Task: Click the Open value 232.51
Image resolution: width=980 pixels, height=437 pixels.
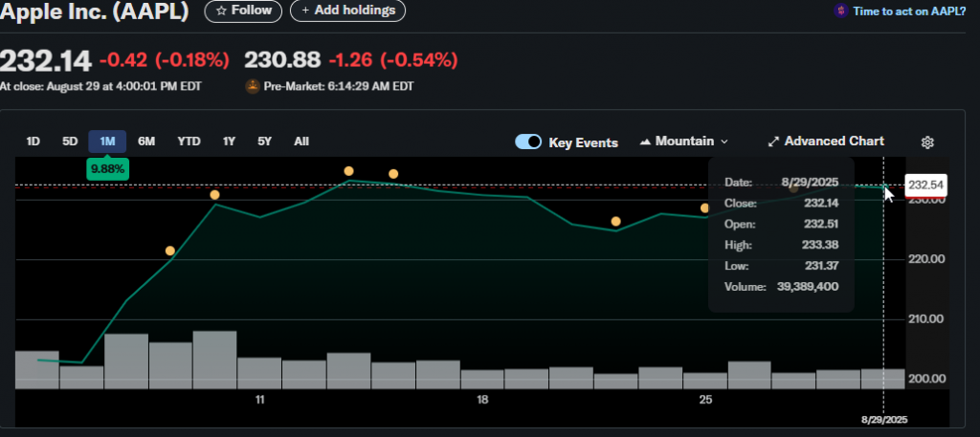Action: 820,224
